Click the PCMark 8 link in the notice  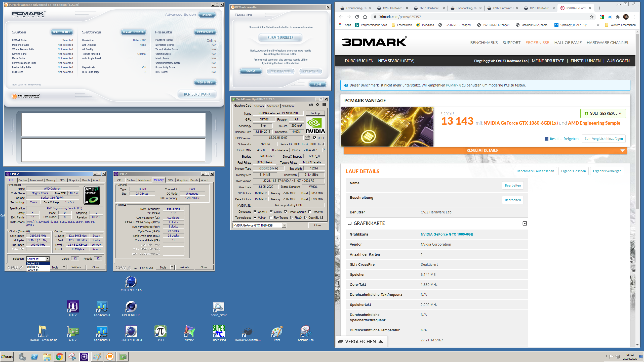453,85
